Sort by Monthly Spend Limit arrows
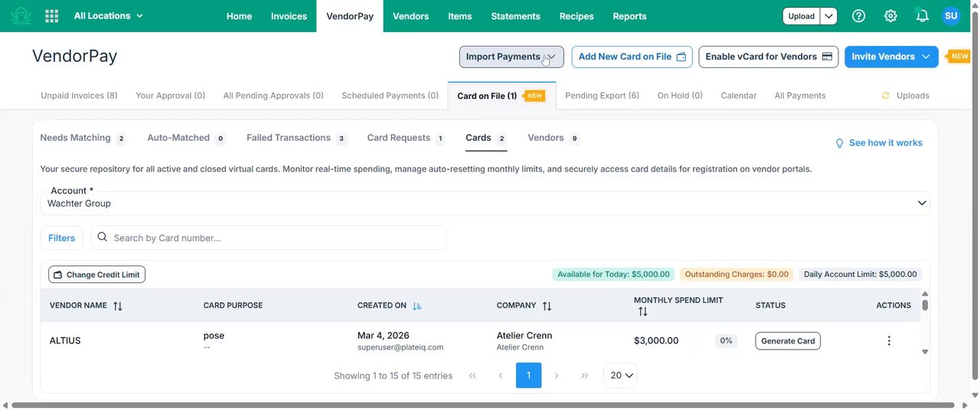The width and height of the screenshot is (980, 410). [642, 312]
